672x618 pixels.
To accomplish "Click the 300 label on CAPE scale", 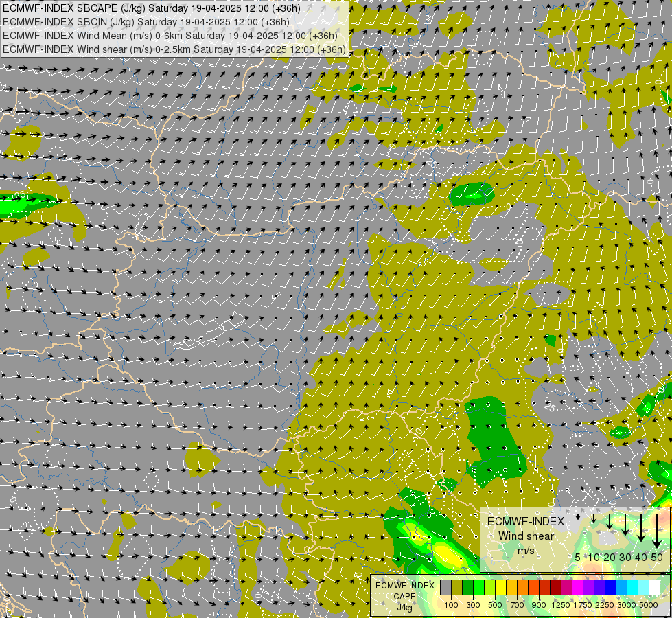I will point(473,605).
